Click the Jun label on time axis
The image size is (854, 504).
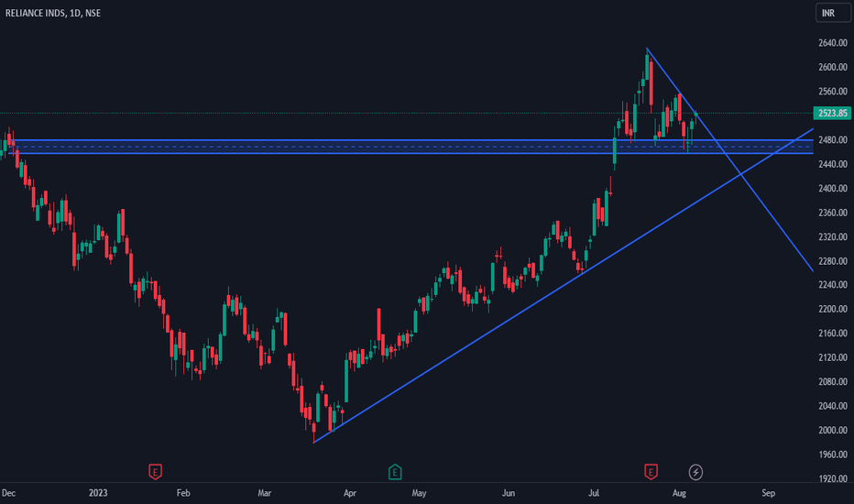coord(509,493)
